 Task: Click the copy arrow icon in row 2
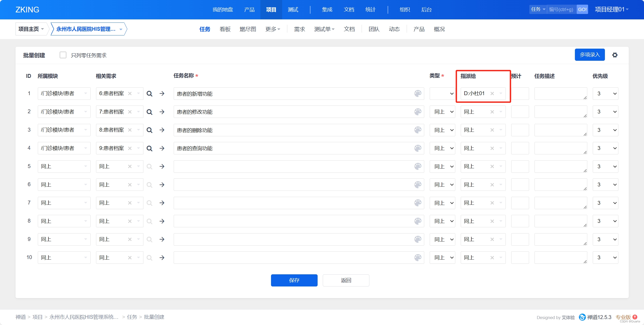click(162, 112)
